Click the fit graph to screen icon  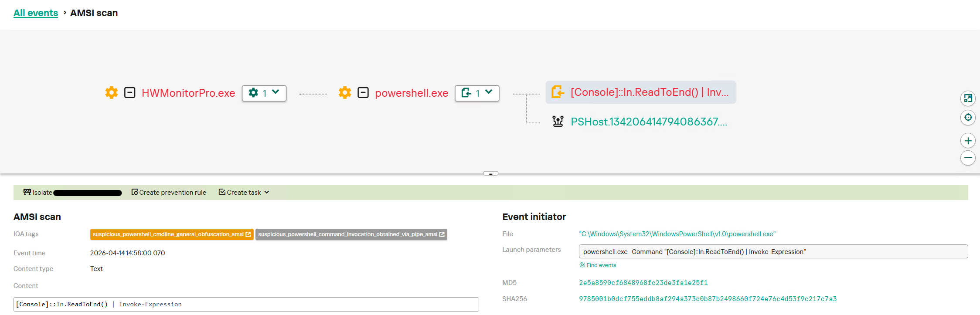tap(968, 98)
